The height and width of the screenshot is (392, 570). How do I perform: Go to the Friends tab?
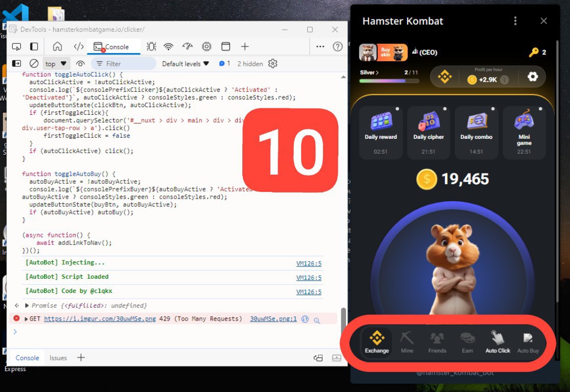(x=437, y=342)
